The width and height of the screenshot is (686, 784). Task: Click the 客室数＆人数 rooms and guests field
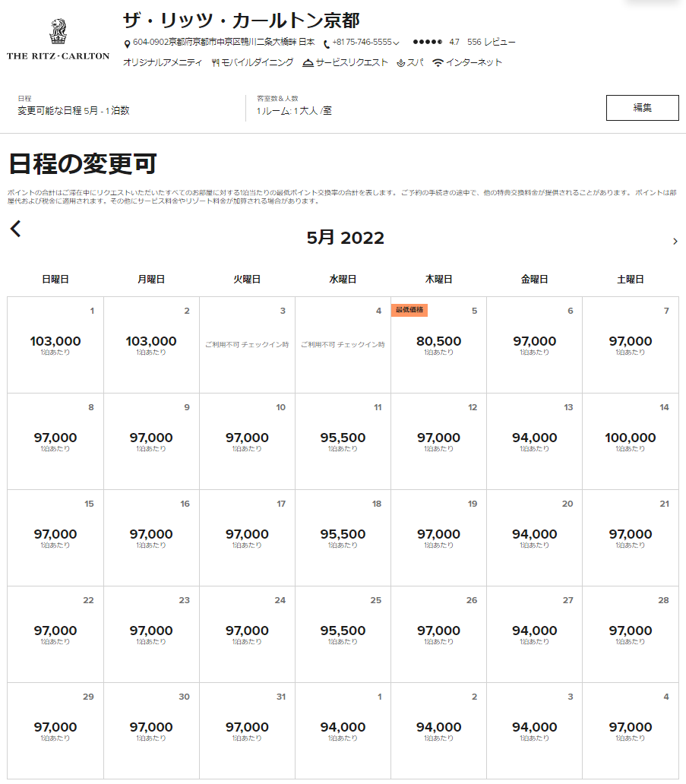(294, 110)
